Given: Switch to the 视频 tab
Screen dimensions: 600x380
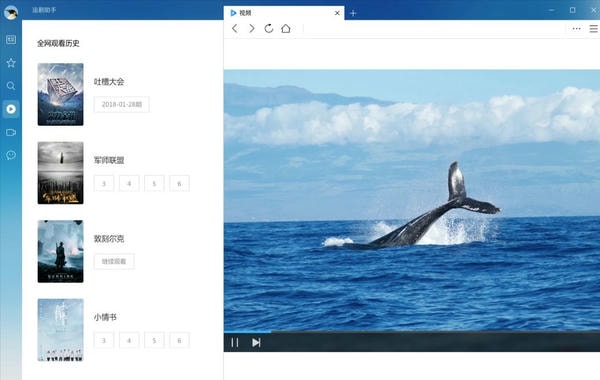Looking at the screenshot, I should point(284,13).
